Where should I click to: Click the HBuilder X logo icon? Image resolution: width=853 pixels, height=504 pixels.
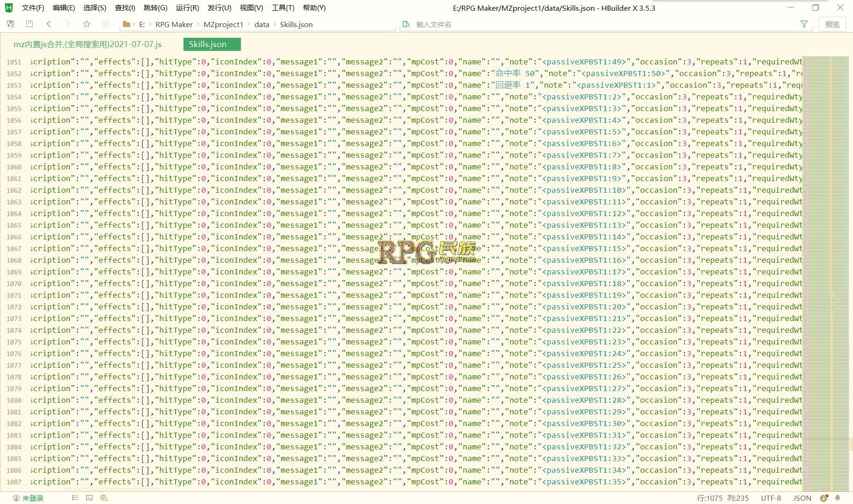pos(9,7)
